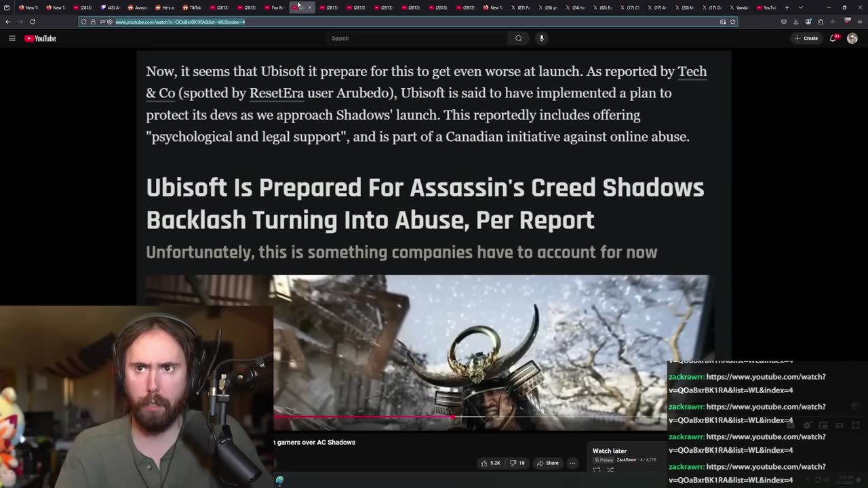Screen dimensions: 868x488
Task: Close the active tab with its X
Action: coord(310,7)
